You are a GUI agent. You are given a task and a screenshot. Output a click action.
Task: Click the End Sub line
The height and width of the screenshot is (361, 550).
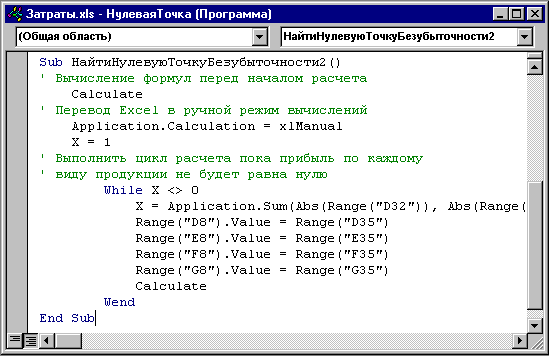pos(67,318)
